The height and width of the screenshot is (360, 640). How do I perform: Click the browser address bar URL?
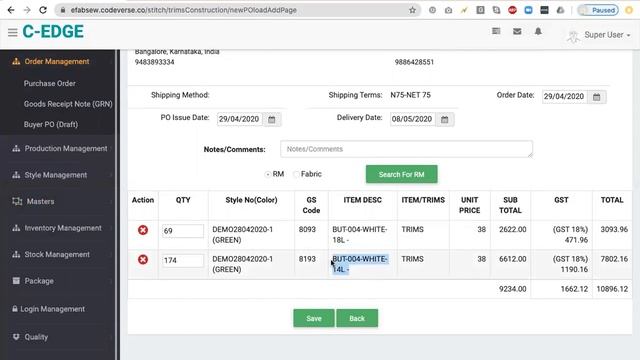183,10
